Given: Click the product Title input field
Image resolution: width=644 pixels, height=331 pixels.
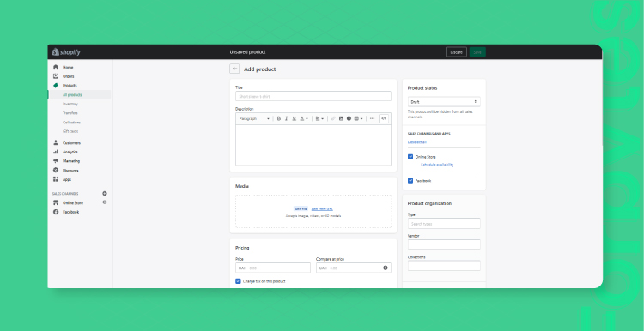Looking at the screenshot, I should [x=313, y=96].
